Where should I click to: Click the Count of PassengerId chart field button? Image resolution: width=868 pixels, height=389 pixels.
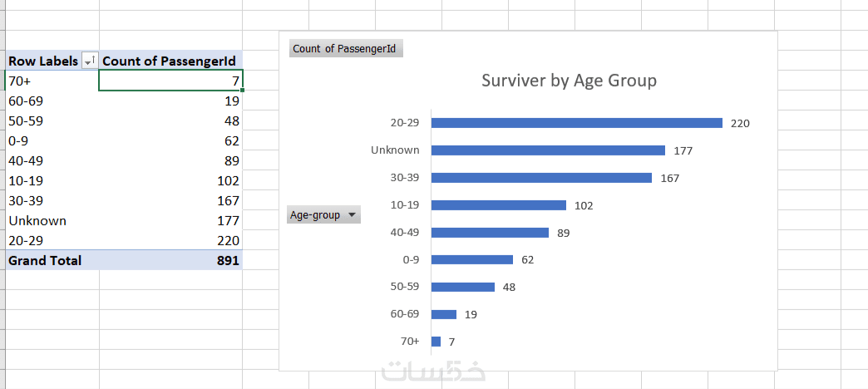344,49
